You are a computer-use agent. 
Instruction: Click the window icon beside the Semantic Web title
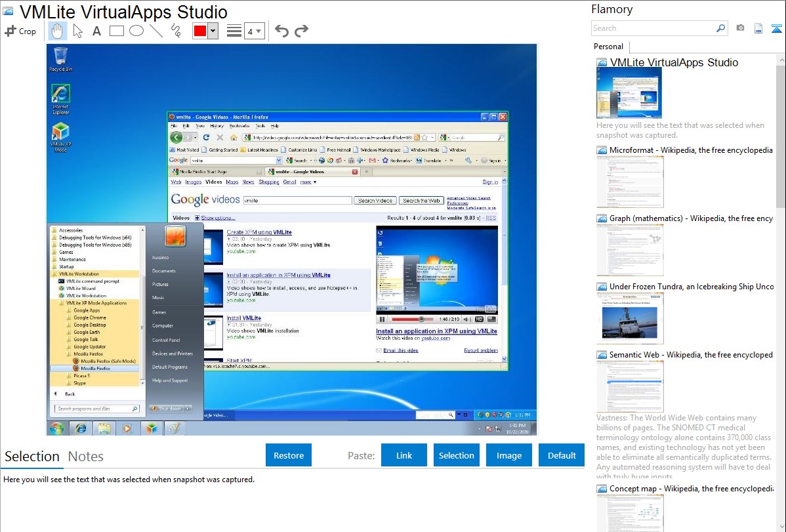click(602, 355)
